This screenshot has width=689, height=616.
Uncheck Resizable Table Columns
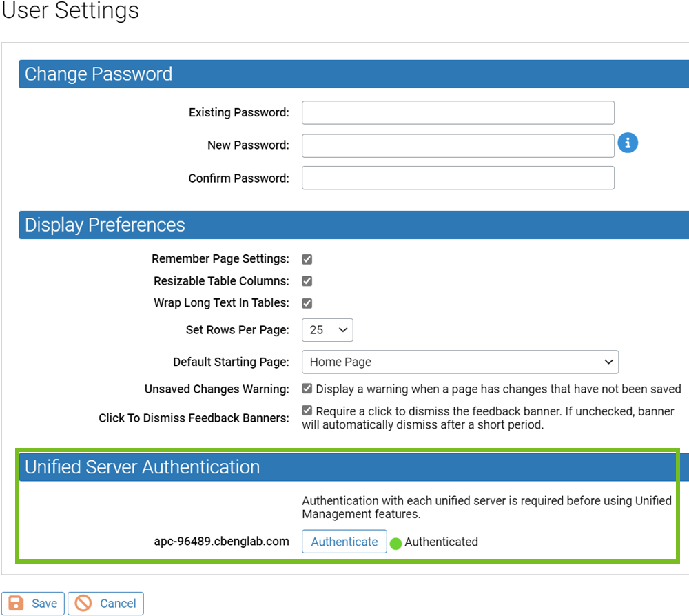[307, 281]
